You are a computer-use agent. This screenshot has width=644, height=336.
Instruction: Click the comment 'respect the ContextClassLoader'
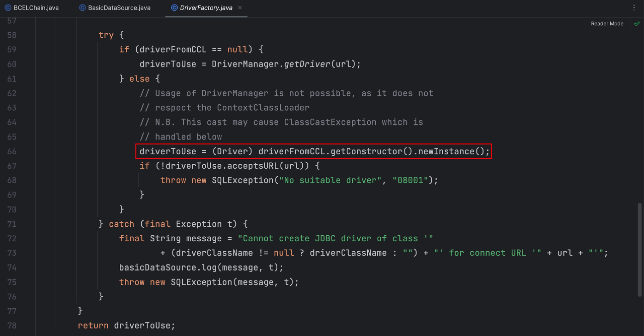[x=232, y=108]
